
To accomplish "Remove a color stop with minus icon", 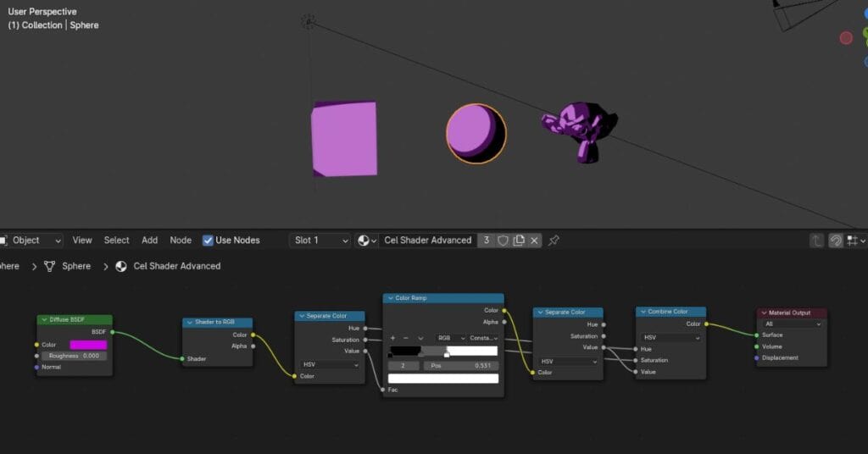I will [406, 338].
